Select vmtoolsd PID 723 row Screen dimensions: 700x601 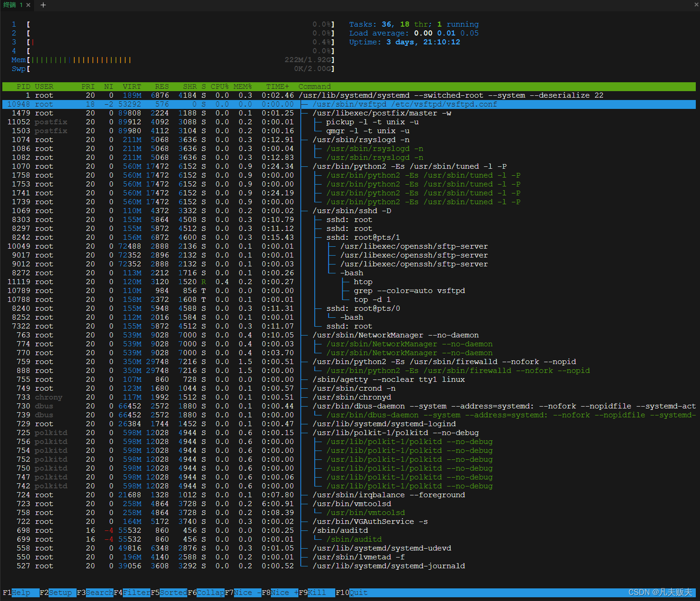click(x=349, y=504)
